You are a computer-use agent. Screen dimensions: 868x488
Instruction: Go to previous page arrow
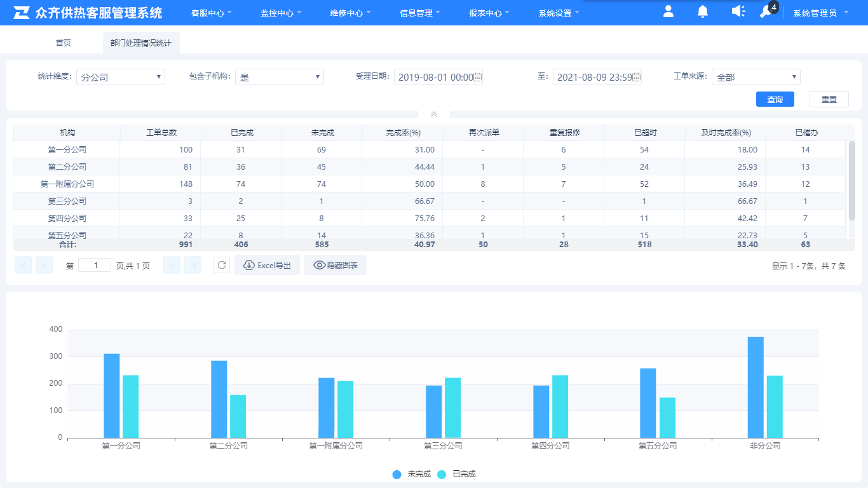click(44, 265)
